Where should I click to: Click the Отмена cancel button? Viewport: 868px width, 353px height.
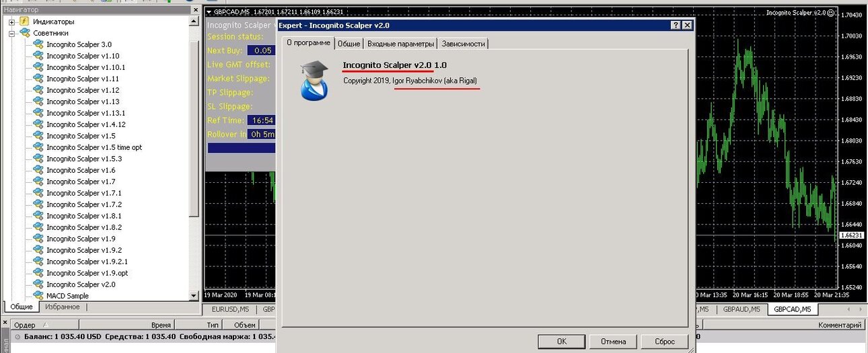point(613,342)
